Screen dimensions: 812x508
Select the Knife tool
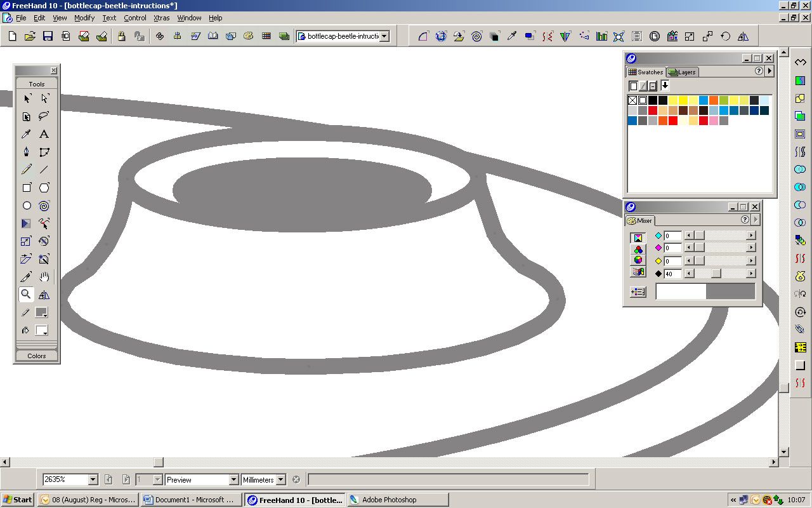pyautogui.click(x=26, y=276)
